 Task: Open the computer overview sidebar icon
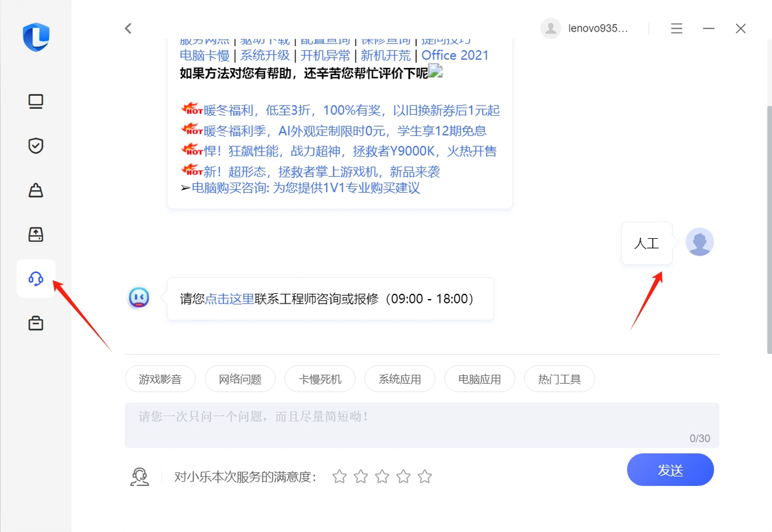[x=36, y=102]
